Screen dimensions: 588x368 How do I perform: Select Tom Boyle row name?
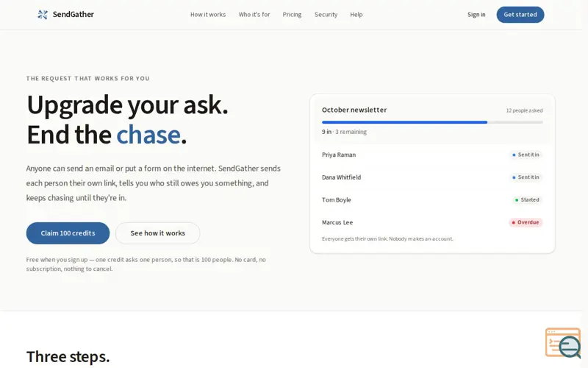tap(337, 199)
